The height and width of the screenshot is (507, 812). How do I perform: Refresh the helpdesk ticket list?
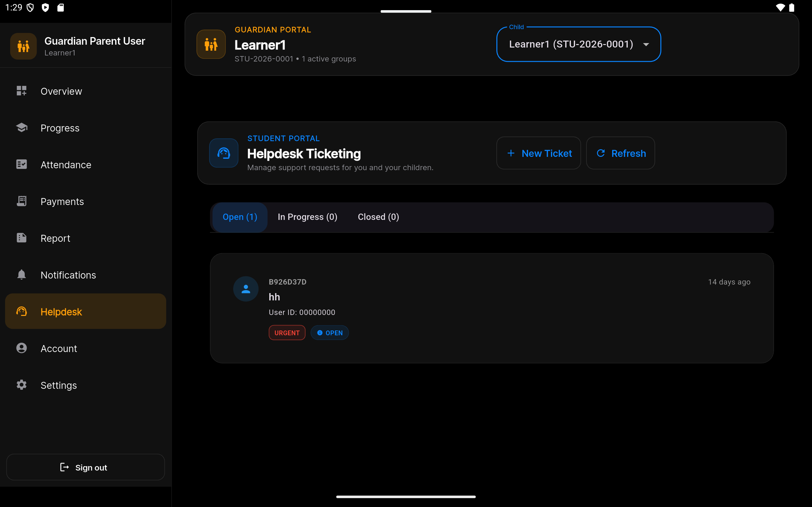tap(620, 153)
